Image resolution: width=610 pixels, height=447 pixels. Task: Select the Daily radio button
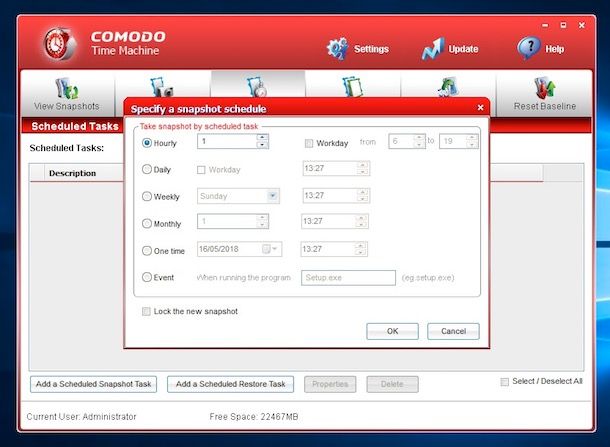(x=147, y=169)
